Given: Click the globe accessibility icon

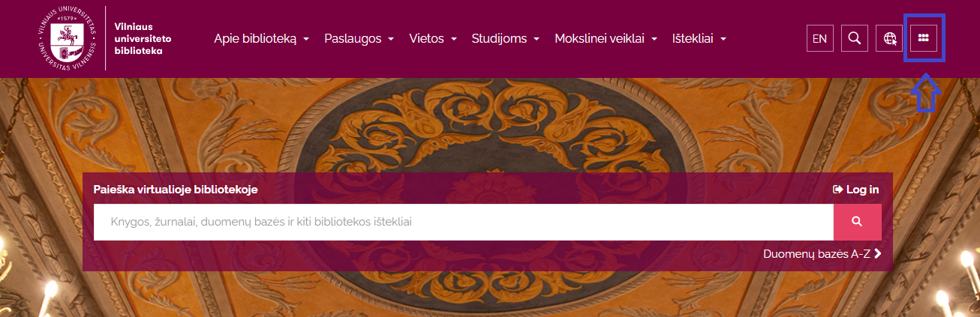Looking at the screenshot, I should (889, 38).
